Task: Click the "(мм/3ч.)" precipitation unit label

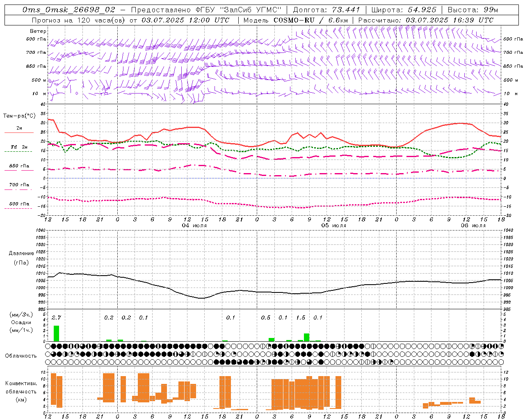Action: (21, 315)
